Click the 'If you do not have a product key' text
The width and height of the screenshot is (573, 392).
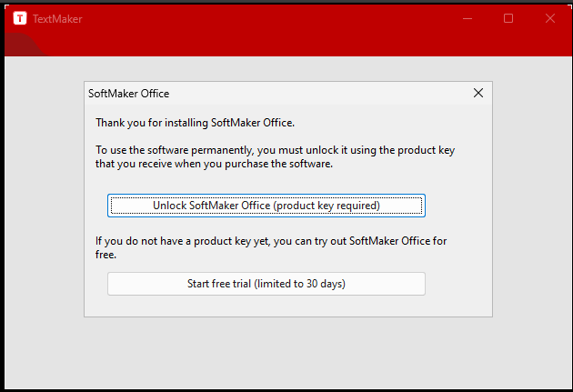(271, 241)
